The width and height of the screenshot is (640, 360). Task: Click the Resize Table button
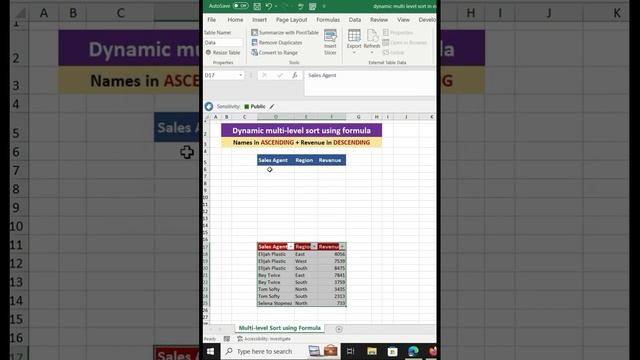[x=223, y=53]
